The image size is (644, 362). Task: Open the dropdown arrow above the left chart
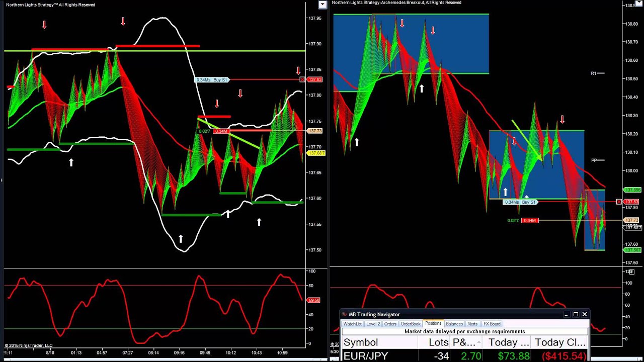pyautogui.click(x=323, y=5)
